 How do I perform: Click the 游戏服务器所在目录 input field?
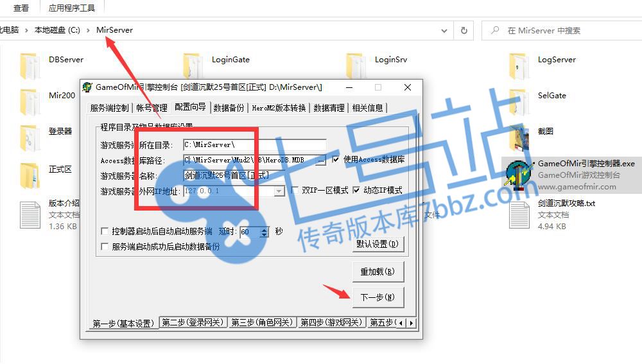click(x=254, y=144)
